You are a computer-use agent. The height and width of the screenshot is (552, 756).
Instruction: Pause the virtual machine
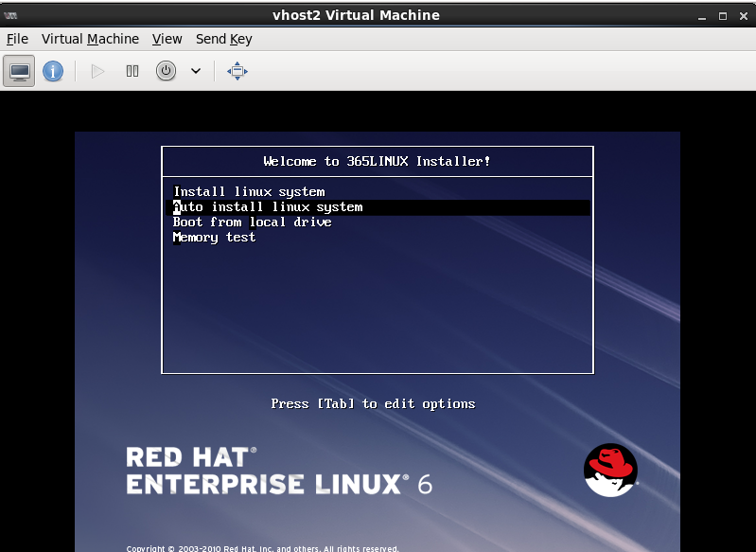click(132, 71)
